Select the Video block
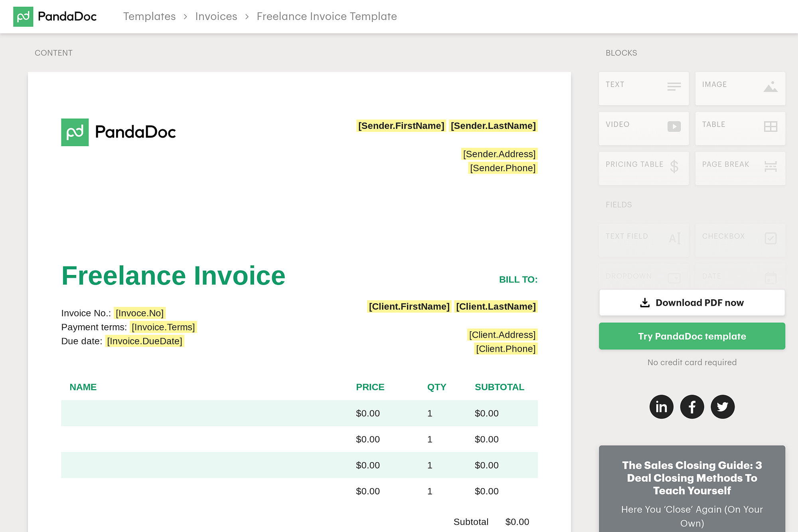 point(644,129)
